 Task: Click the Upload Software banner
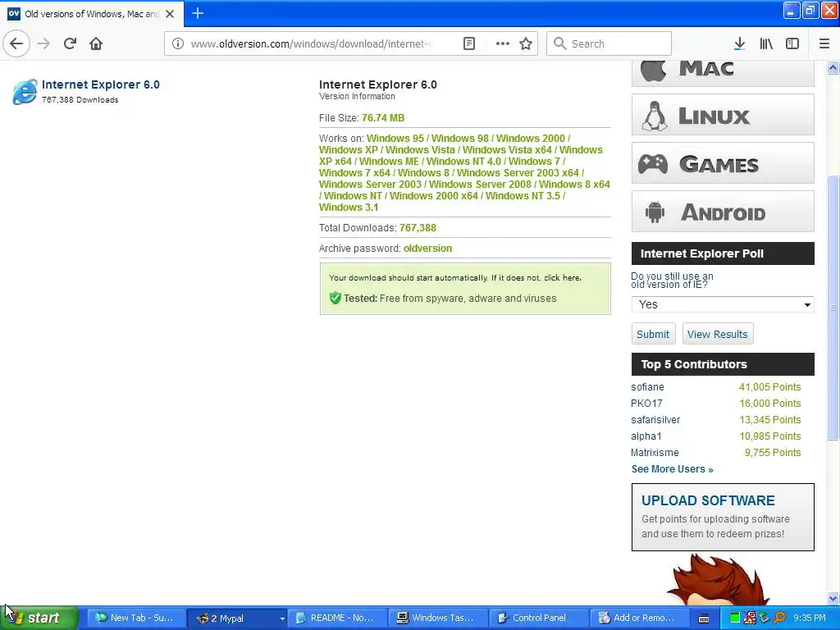point(722,517)
